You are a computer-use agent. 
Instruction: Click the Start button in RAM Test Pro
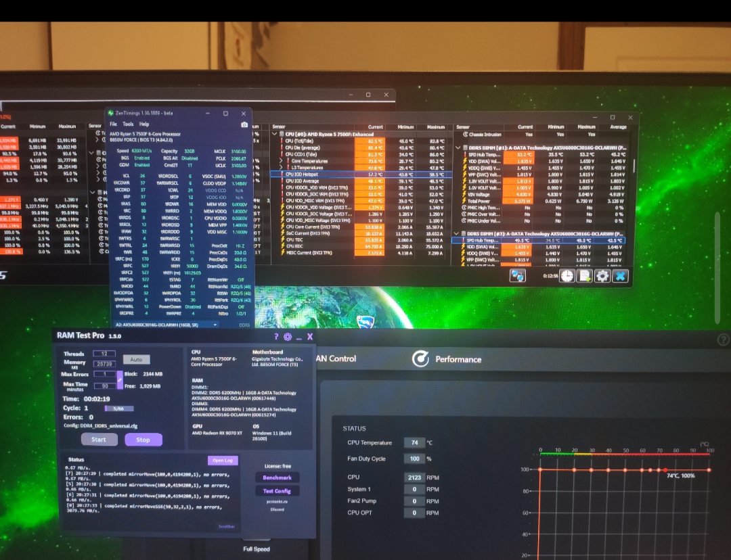click(99, 440)
